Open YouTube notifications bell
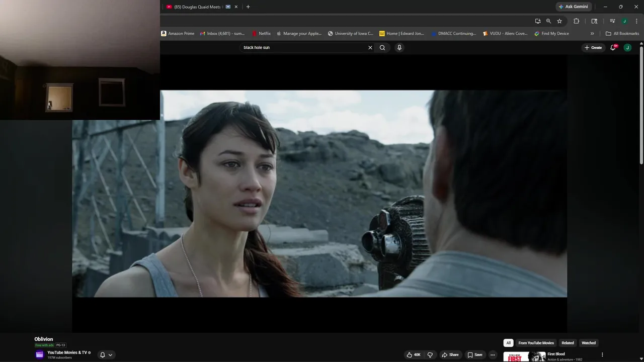The height and width of the screenshot is (362, 644). click(613, 47)
